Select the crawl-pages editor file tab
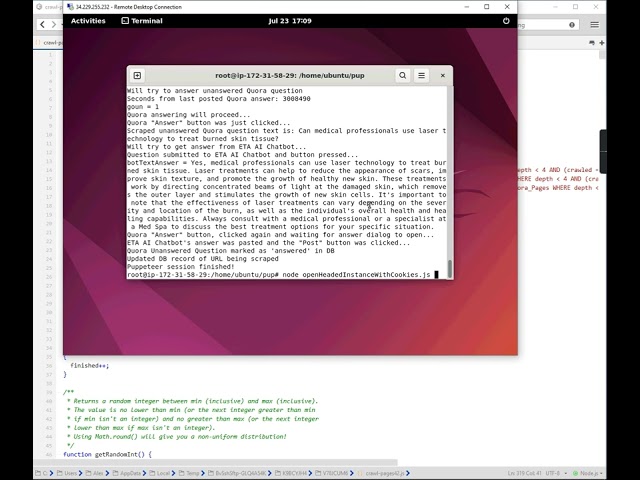The width and height of the screenshot is (640, 480). (49, 42)
